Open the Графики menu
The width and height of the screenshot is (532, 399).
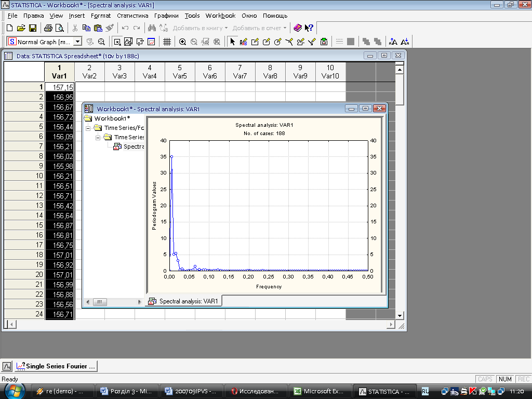point(166,16)
